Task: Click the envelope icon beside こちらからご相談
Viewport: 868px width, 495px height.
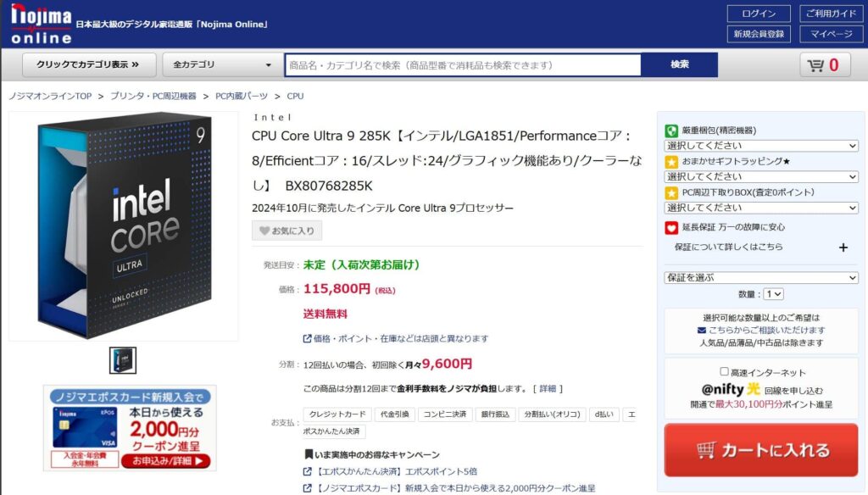Action: coord(701,331)
